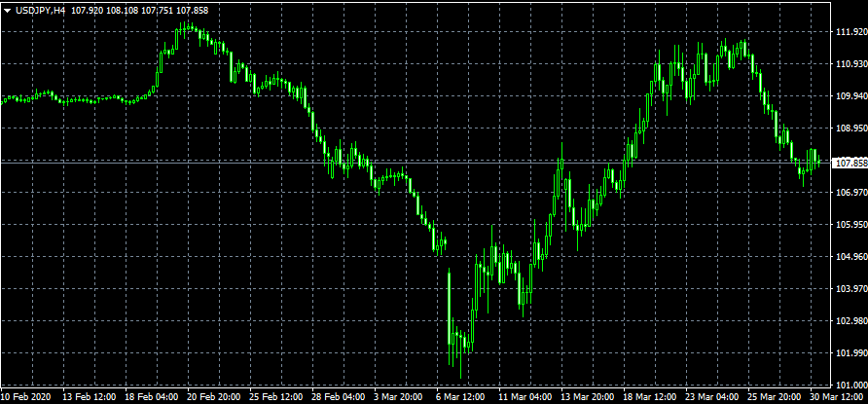Click the 13 Feb 12:00 time label
Screen dimensions: 868x404
89,397
